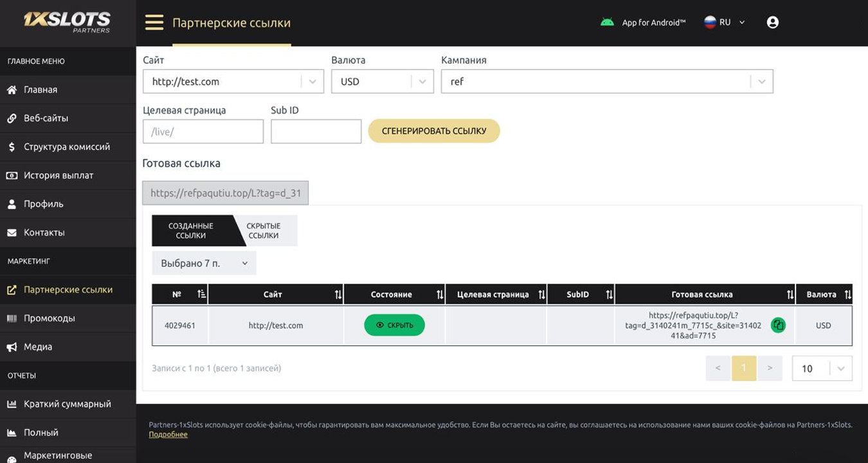Toggle the hamburger menu icon

pyautogui.click(x=154, y=23)
